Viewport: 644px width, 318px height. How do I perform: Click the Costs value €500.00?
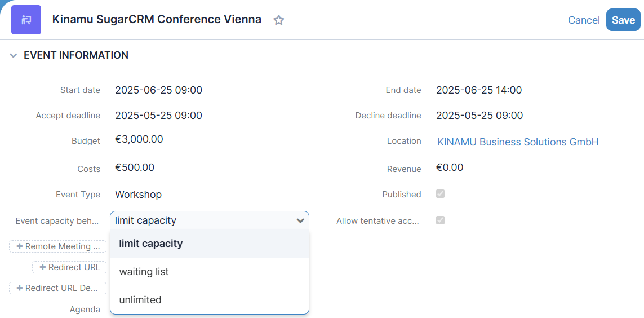(135, 167)
